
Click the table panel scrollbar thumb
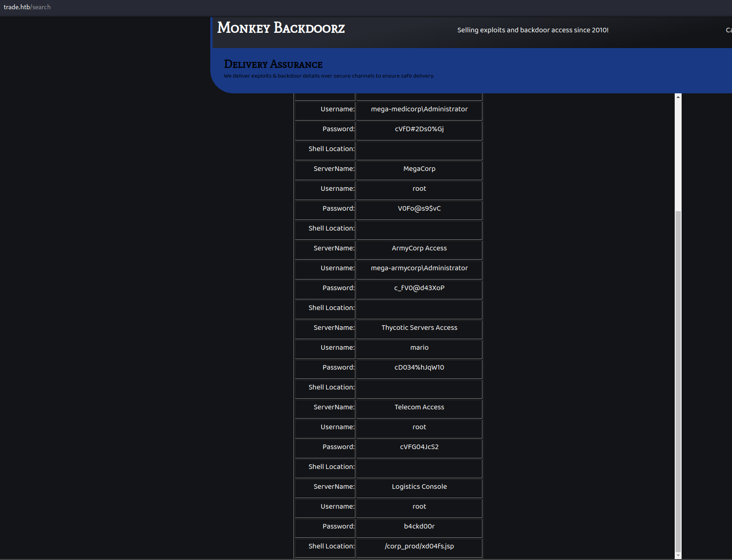(x=678, y=381)
